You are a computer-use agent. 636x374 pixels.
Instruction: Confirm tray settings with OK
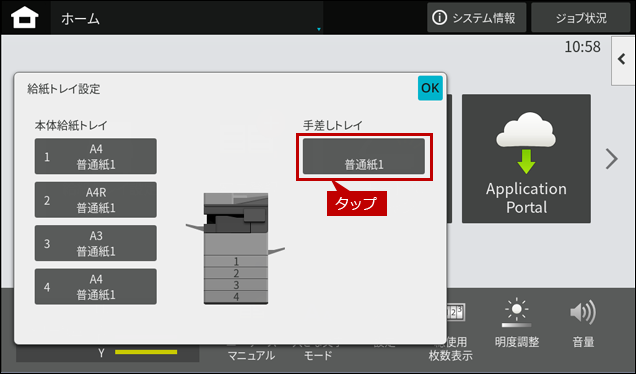[430, 88]
